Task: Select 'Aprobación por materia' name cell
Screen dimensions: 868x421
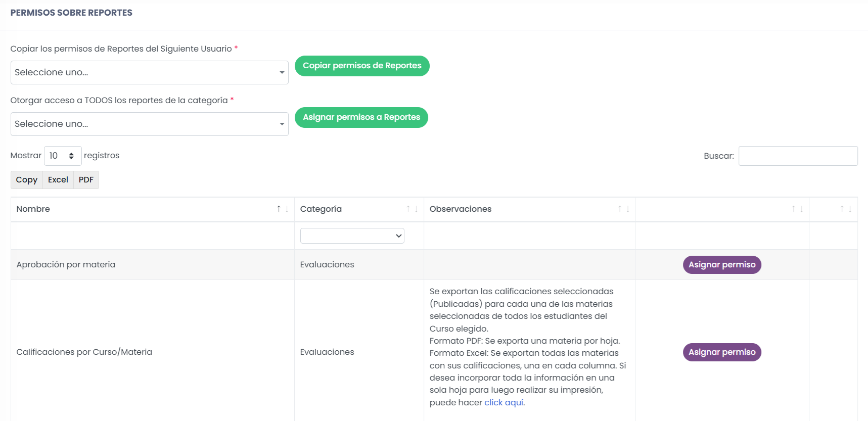Action: [153, 265]
